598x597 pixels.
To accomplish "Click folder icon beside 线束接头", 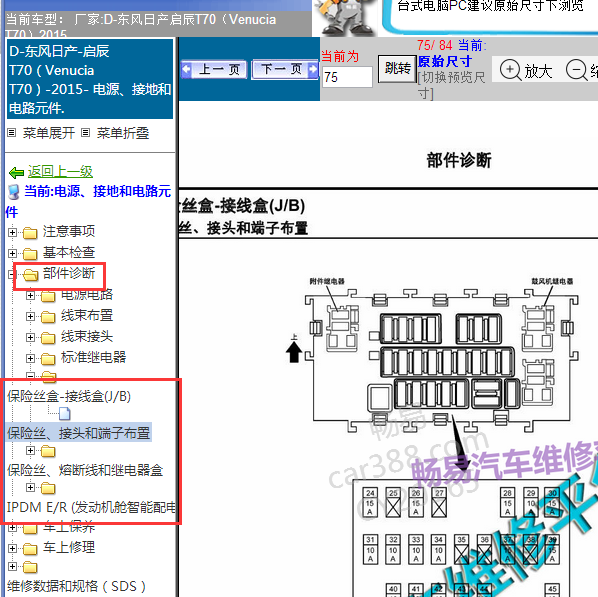I will point(48,338).
